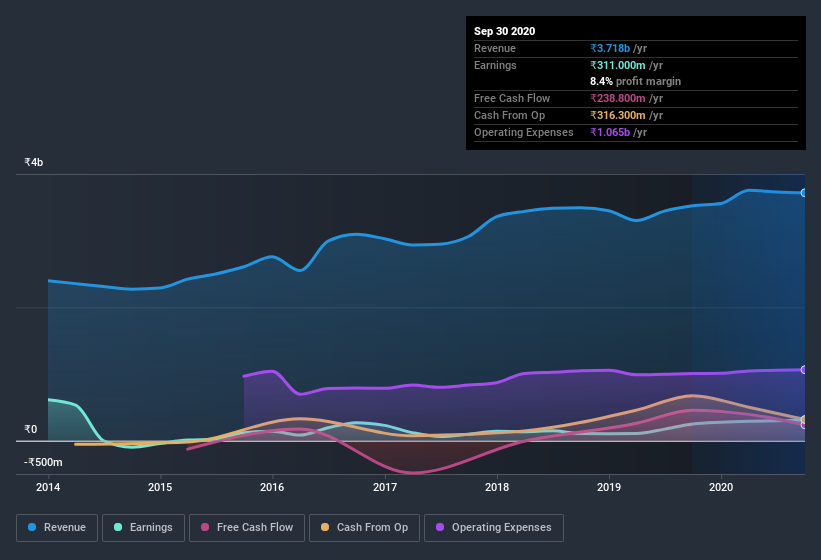Click the ₹4b y-axis label

[x=34, y=162]
